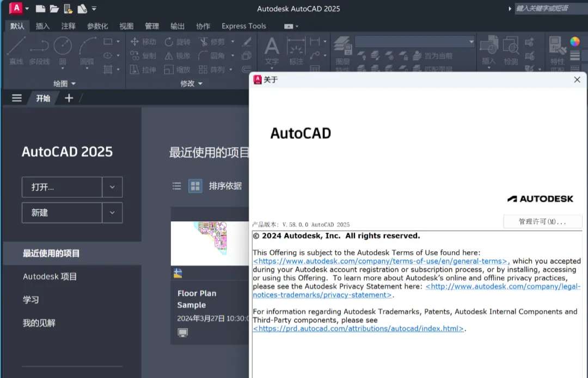This screenshot has height=378, width=588.
Task: Expand the 打开 button dropdown arrow
Action: [x=112, y=187]
